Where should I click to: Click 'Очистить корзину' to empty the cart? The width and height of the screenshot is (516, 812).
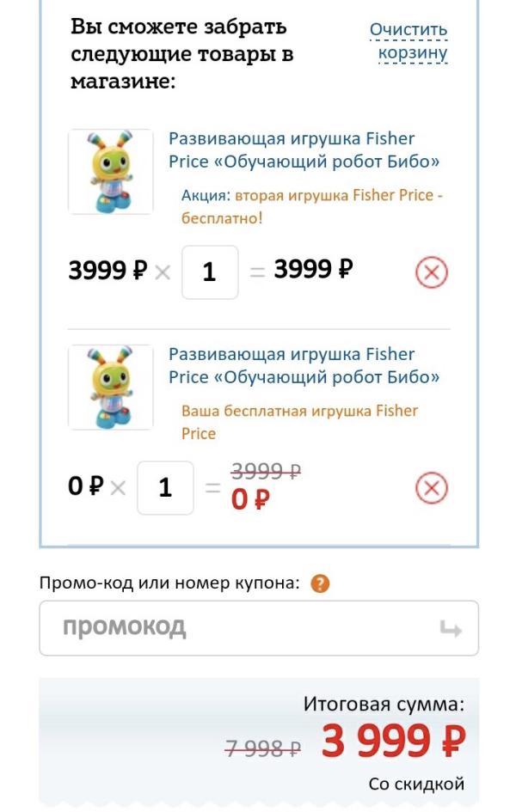(x=409, y=42)
